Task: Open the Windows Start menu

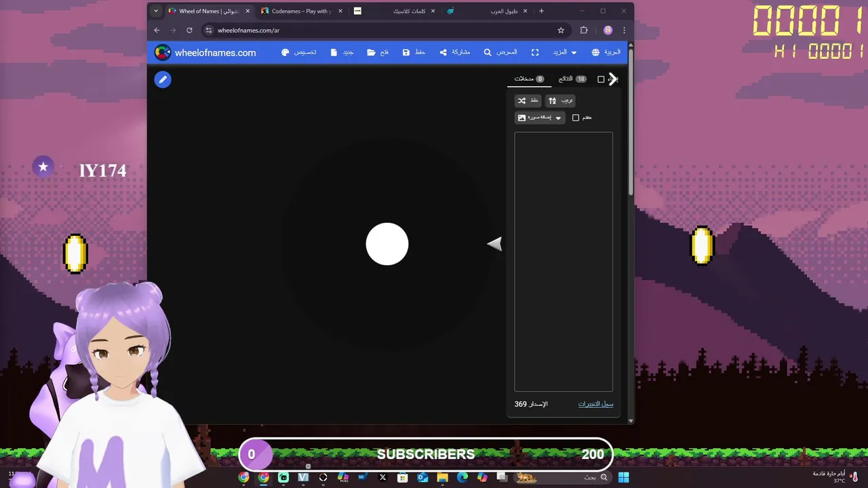Action: point(624,477)
